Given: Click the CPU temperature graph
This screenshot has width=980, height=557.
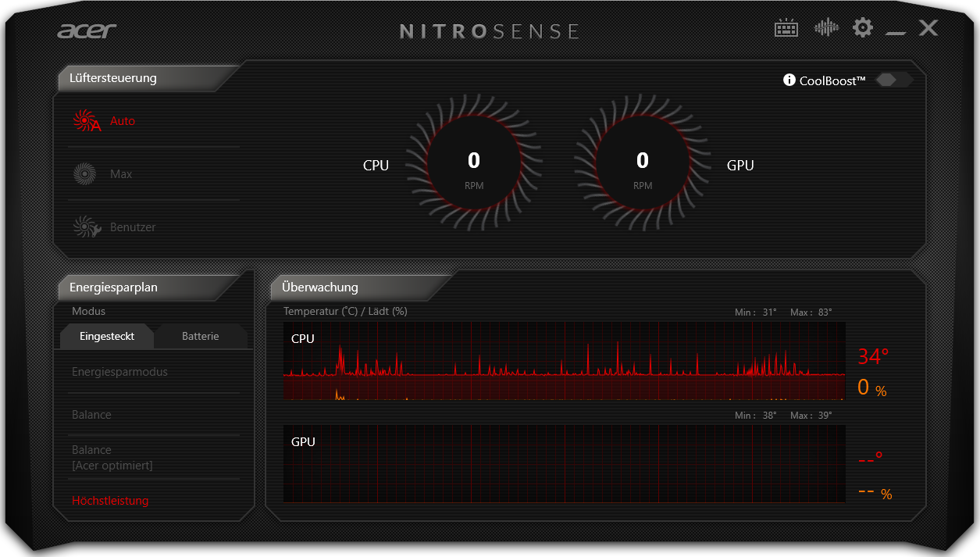Looking at the screenshot, I should (x=564, y=361).
